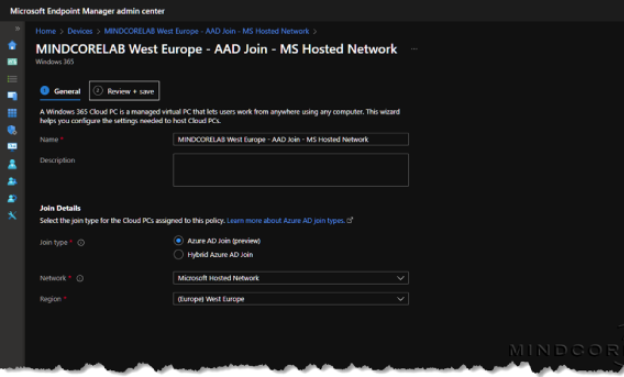This screenshot has width=624, height=377.
Task: Go to Home breadcrumb
Action: 45,31
